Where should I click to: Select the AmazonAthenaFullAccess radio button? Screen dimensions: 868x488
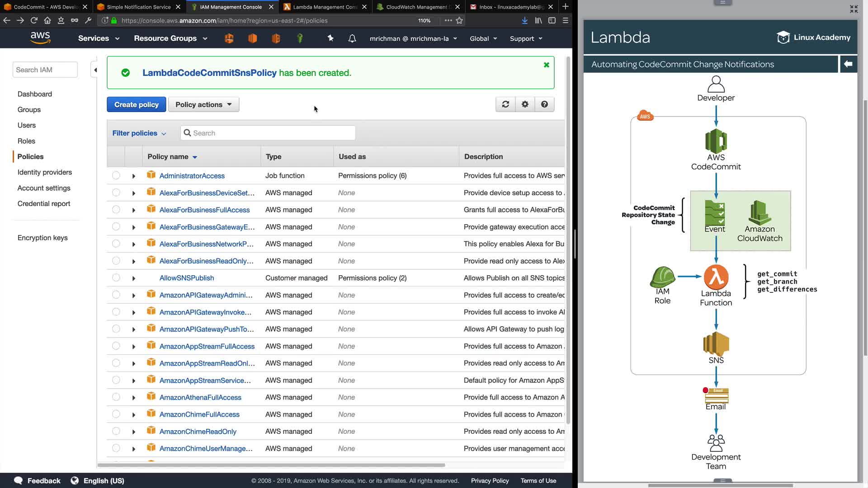point(116,397)
